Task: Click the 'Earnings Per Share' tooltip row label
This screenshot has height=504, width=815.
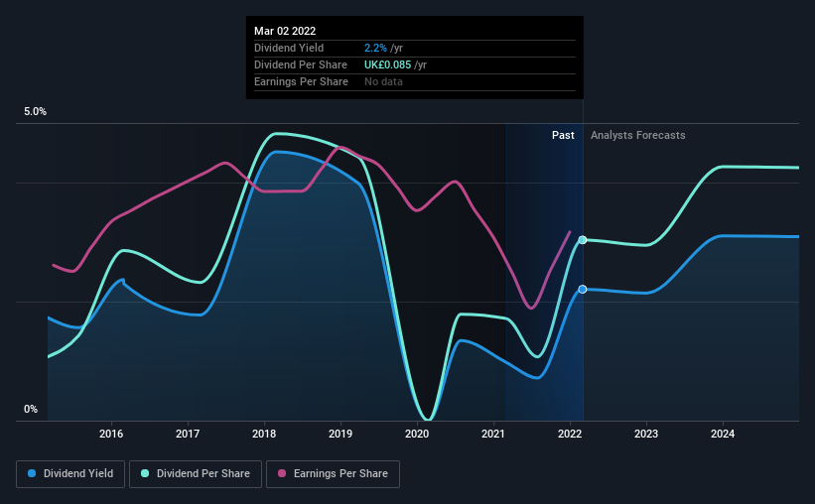Action: point(301,81)
